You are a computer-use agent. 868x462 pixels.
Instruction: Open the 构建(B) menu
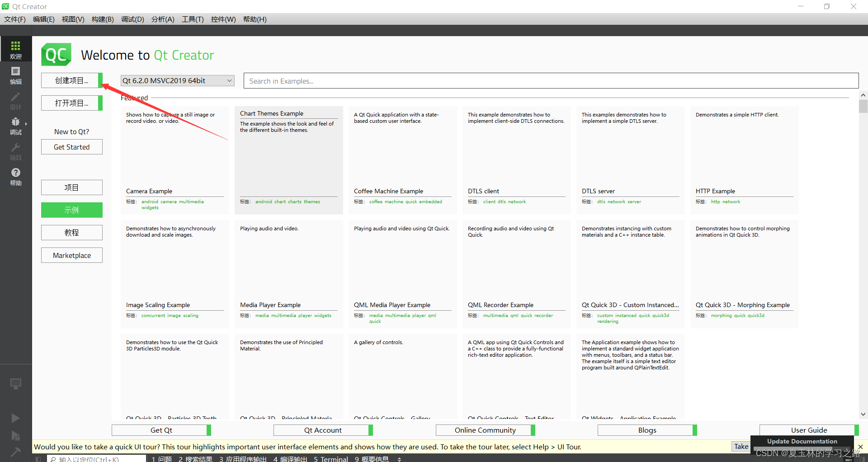coord(103,19)
